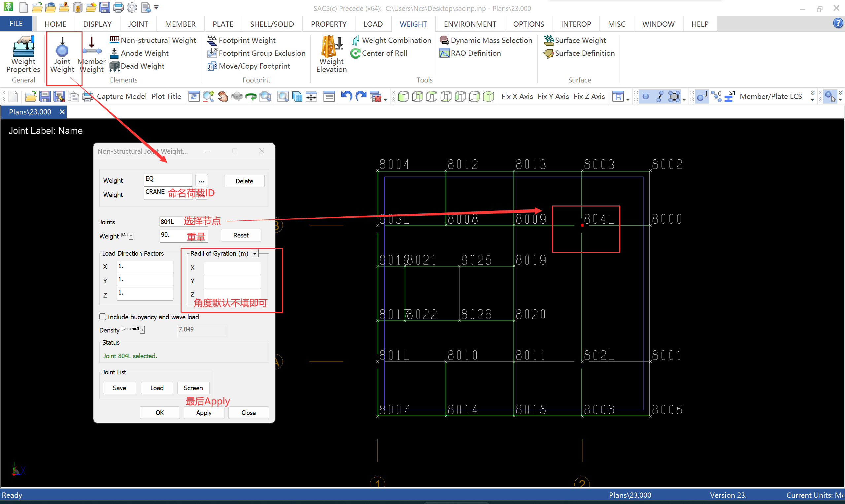The height and width of the screenshot is (504, 845).
Task: Click the Member Weight icon
Action: click(x=91, y=54)
